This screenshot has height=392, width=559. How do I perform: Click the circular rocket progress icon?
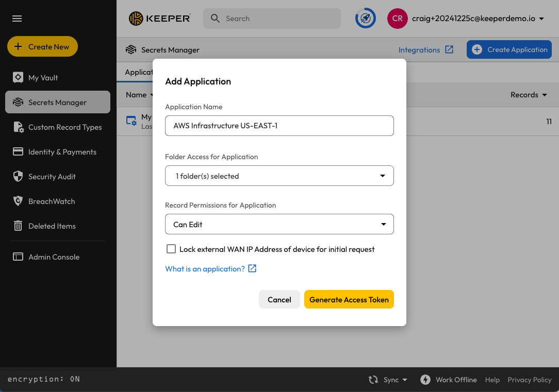[365, 19]
